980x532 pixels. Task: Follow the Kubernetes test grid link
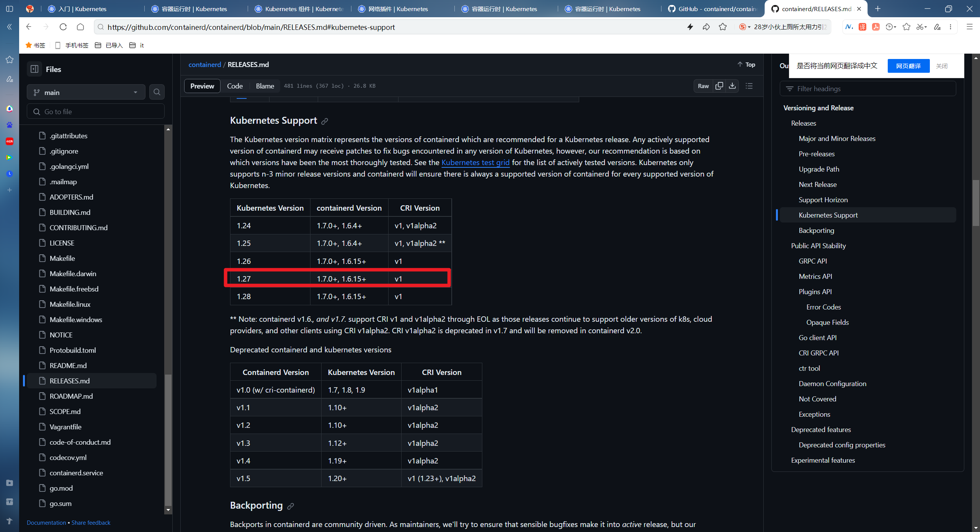(x=475, y=162)
